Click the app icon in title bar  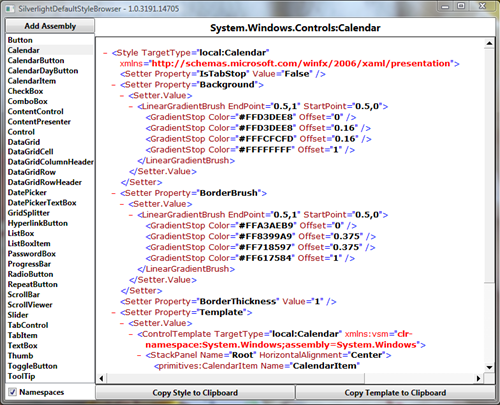(10, 8)
